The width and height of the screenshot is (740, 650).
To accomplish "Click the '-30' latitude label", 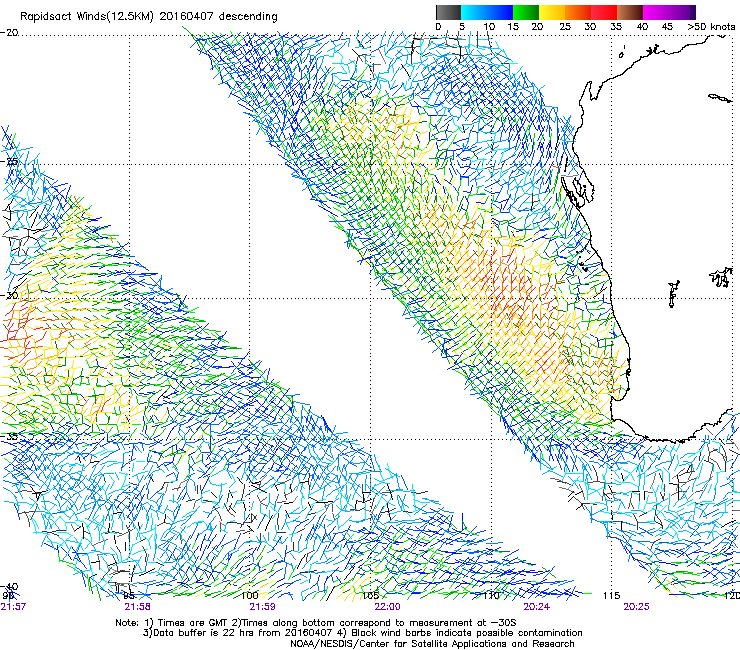I will pos(9,295).
